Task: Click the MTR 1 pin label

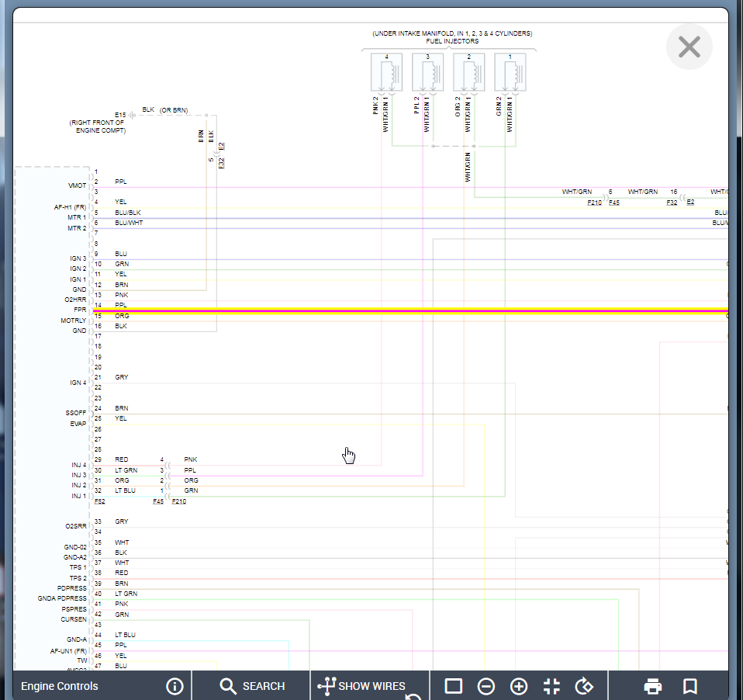Action: pos(77,217)
